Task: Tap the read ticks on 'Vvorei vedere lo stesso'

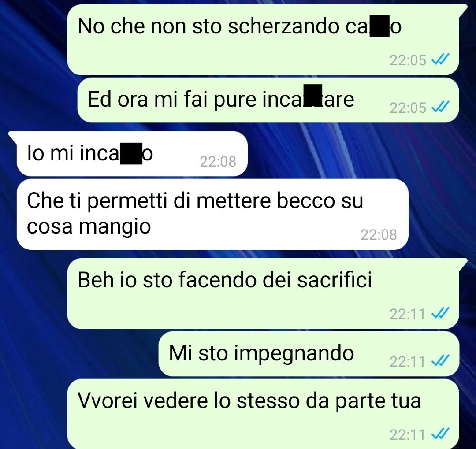Action: (x=440, y=434)
